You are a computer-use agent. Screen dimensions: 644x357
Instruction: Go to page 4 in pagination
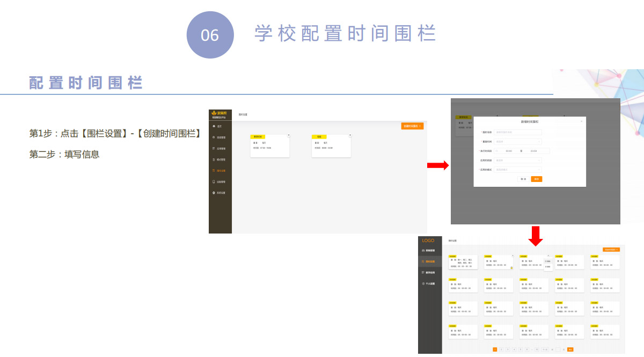click(514, 349)
